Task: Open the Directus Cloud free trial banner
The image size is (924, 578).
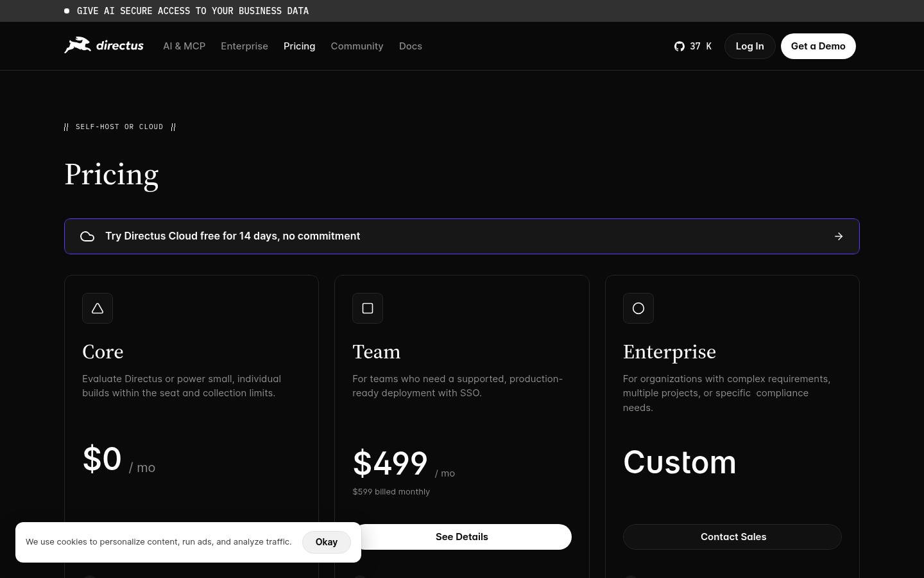Action: click(462, 236)
